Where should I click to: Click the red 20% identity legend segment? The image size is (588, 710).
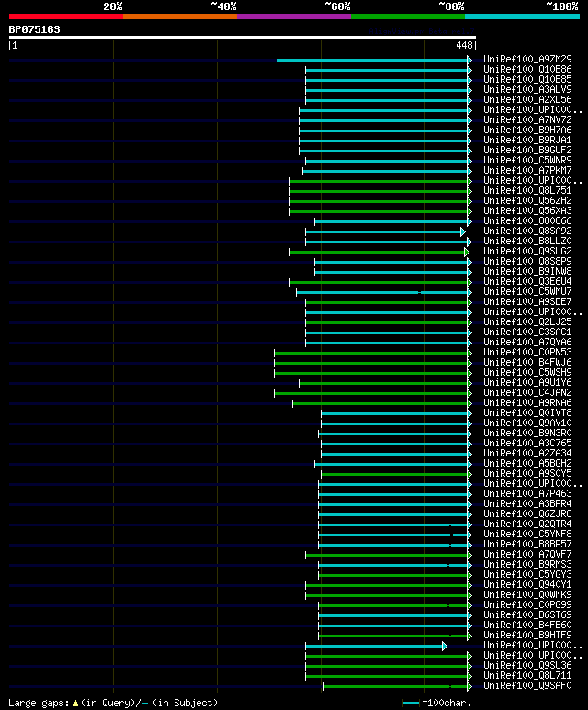[65, 17]
